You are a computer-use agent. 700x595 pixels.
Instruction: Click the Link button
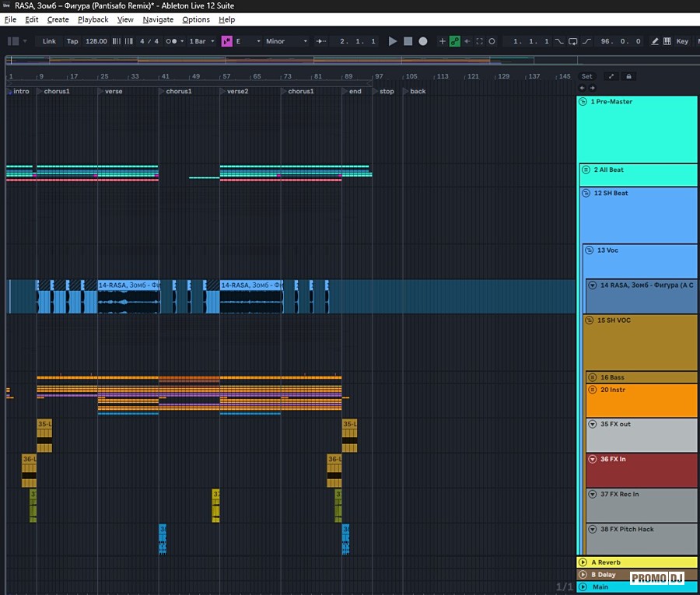click(49, 41)
